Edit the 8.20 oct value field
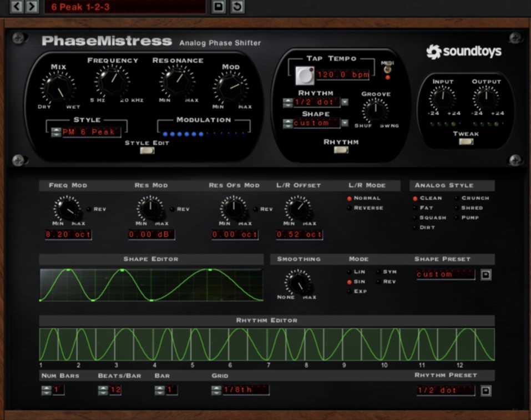The height and width of the screenshot is (420, 531). click(x=68, y=234)
